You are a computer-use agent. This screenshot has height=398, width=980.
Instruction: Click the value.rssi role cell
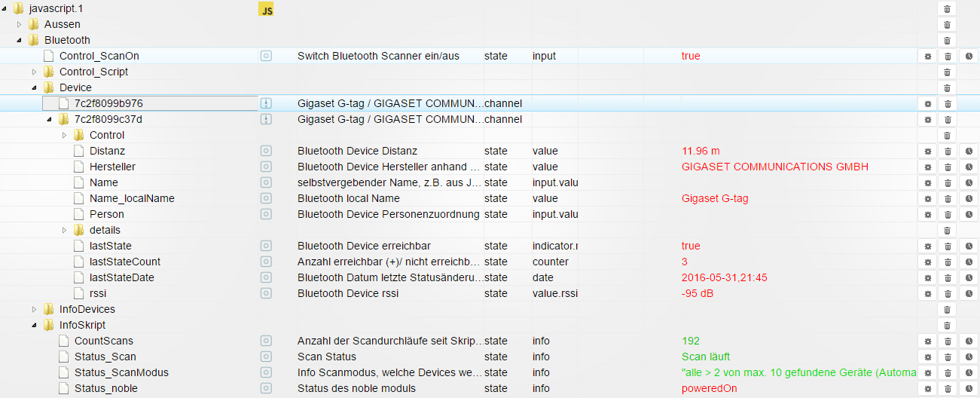click(x=555, y=293)
